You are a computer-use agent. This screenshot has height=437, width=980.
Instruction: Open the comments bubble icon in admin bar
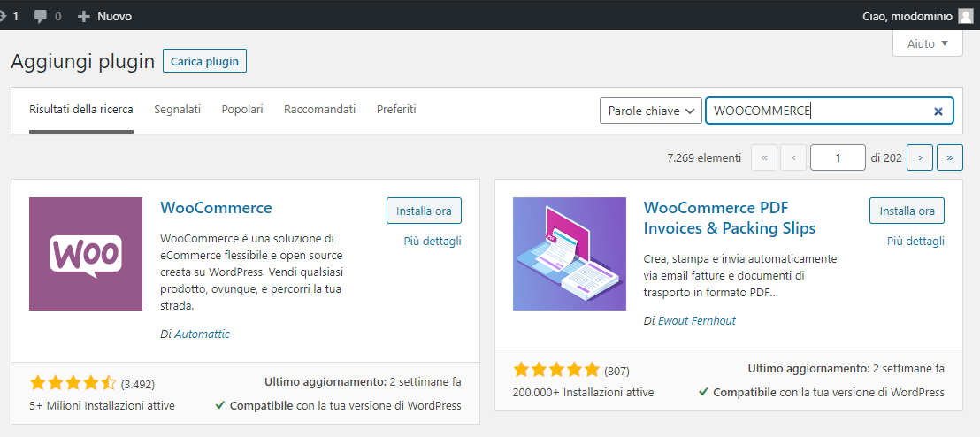coord(41,16)
